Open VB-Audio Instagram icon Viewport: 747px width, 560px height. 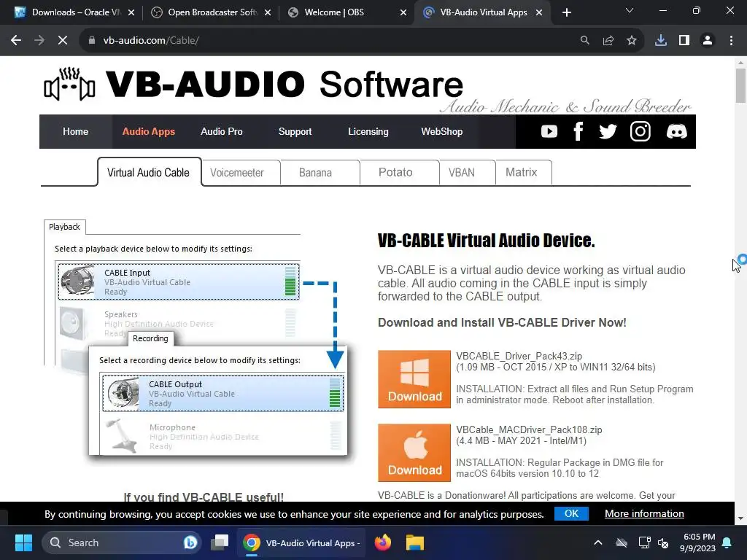pos(640,131)
